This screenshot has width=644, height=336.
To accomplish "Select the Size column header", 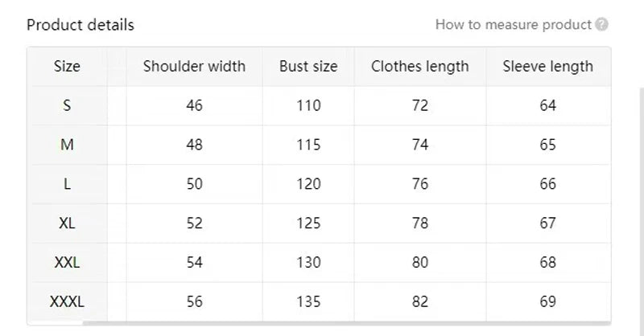I will point(67,67).
